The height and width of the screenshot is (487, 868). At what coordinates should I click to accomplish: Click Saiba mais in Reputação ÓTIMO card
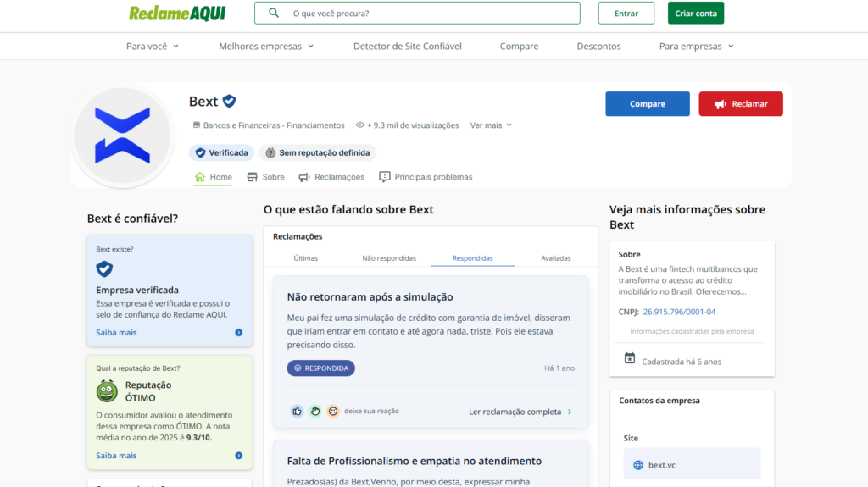[x=116, y=456]
